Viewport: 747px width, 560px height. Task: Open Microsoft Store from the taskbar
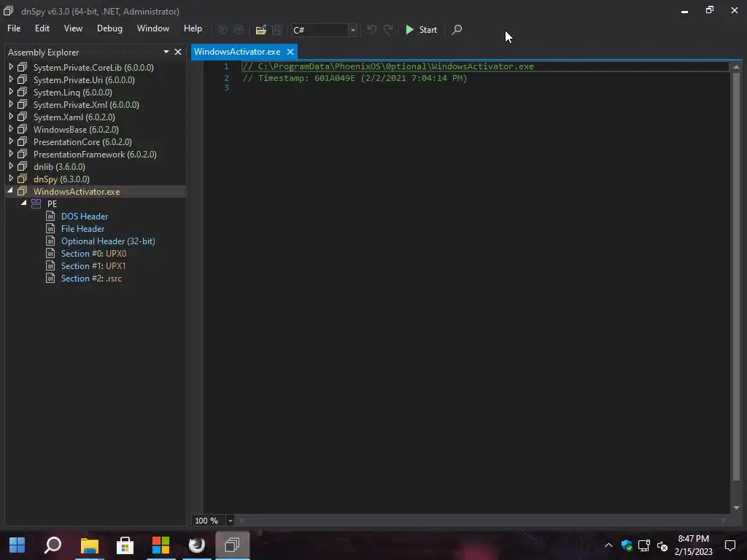125,545
